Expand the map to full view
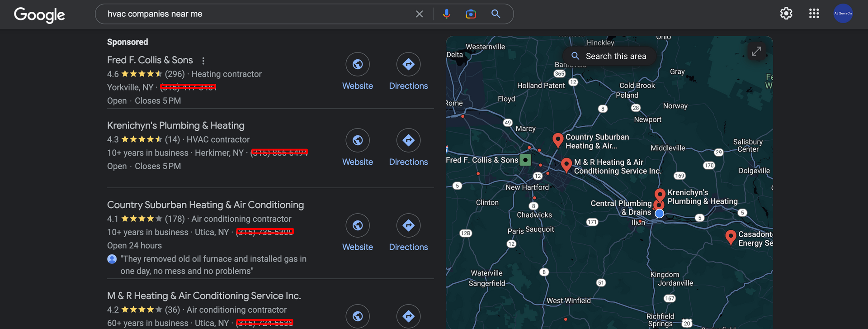The width and height of the screenshot is (868, 329). coord(756,52)
